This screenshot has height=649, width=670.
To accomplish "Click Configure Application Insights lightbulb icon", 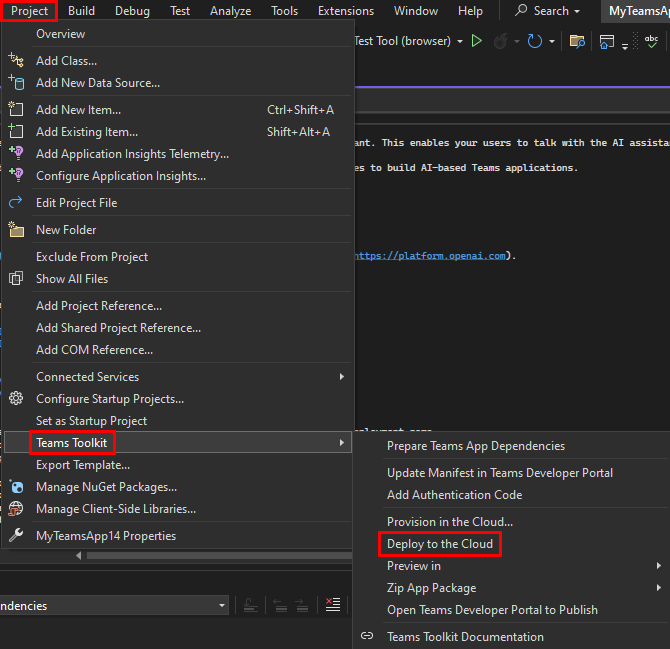I will pyautogui.click(x=16, y=175).
